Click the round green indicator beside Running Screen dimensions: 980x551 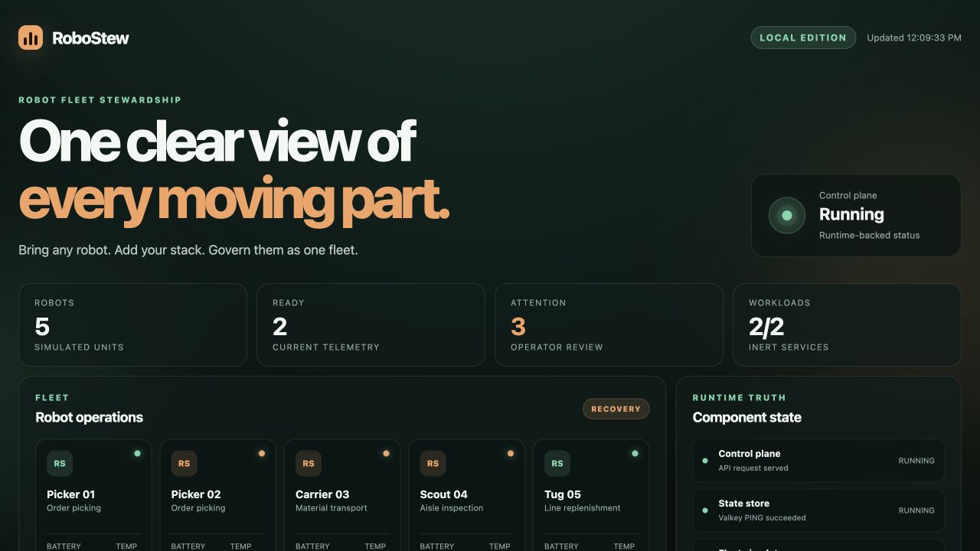[x=787, y=216]
